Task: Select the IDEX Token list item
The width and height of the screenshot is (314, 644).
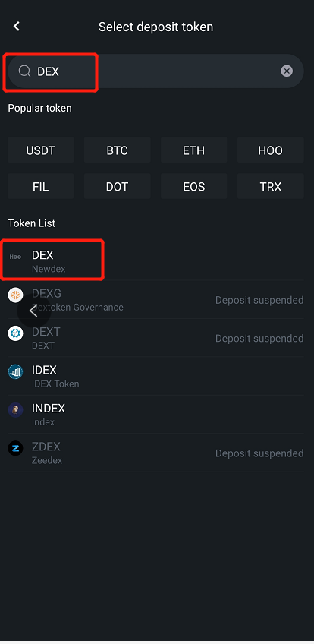Action: coord(155,376)
